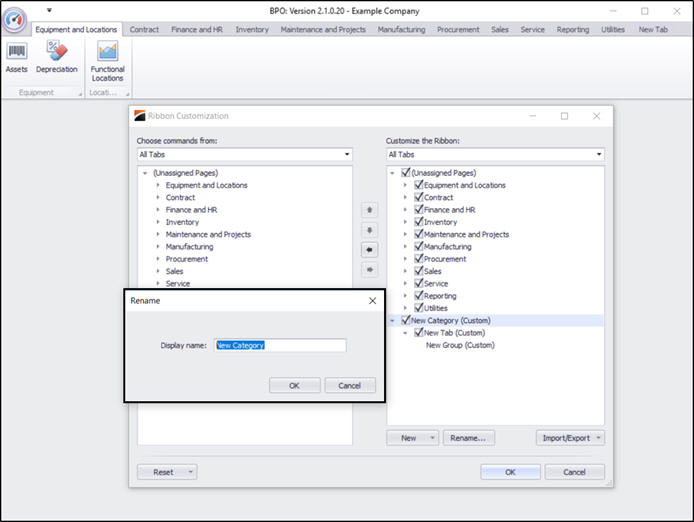The height and width of the screenshot is (522, 694).
Task: Uncheck Manufacturing checkbox in ribbon list
Action: click(x=418, y=246)
